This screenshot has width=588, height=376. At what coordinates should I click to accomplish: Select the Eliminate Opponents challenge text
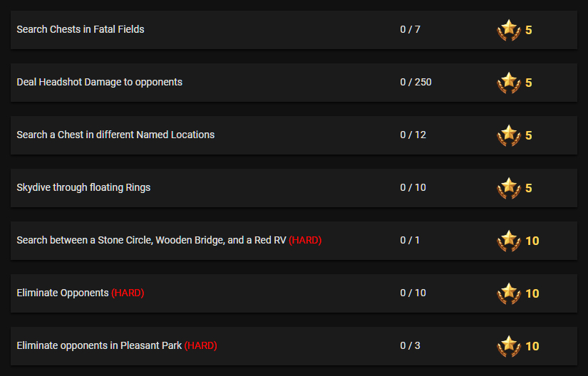coord(63,293)
